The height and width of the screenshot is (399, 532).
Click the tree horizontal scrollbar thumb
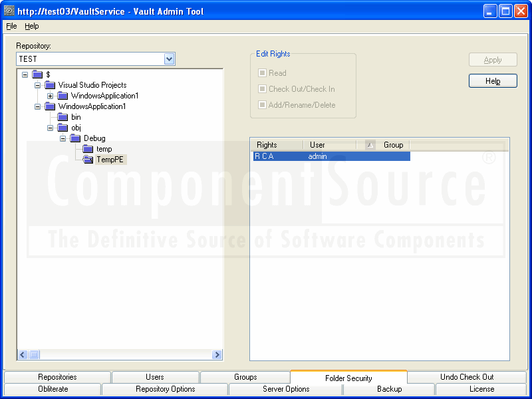pos(34,355)
